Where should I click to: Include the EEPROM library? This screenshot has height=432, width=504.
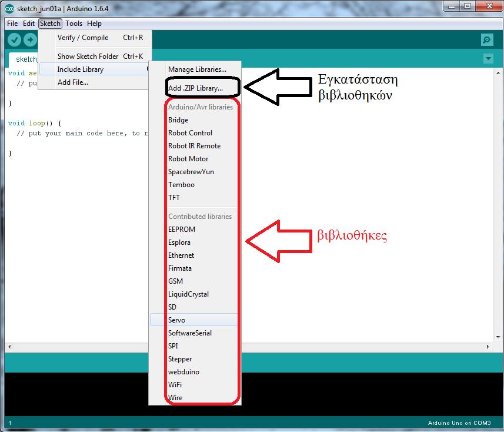pos(195,230)
